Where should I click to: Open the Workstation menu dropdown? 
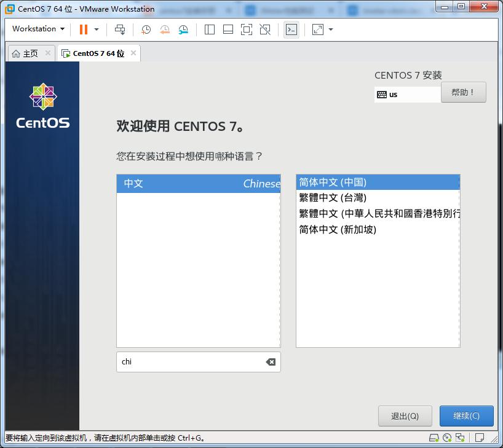point(36,29)
